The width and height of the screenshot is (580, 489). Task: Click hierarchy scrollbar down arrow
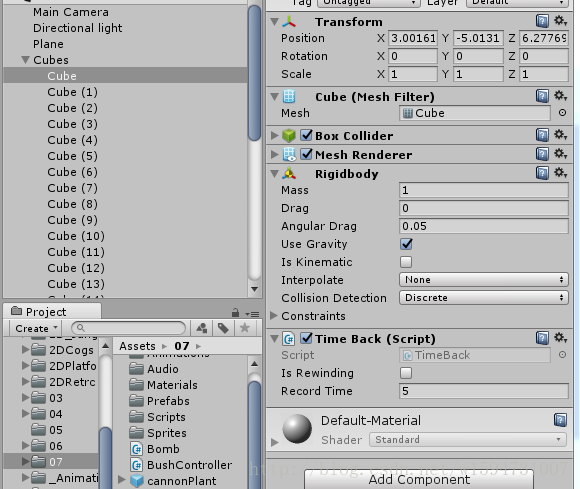[x=254, y=289]
